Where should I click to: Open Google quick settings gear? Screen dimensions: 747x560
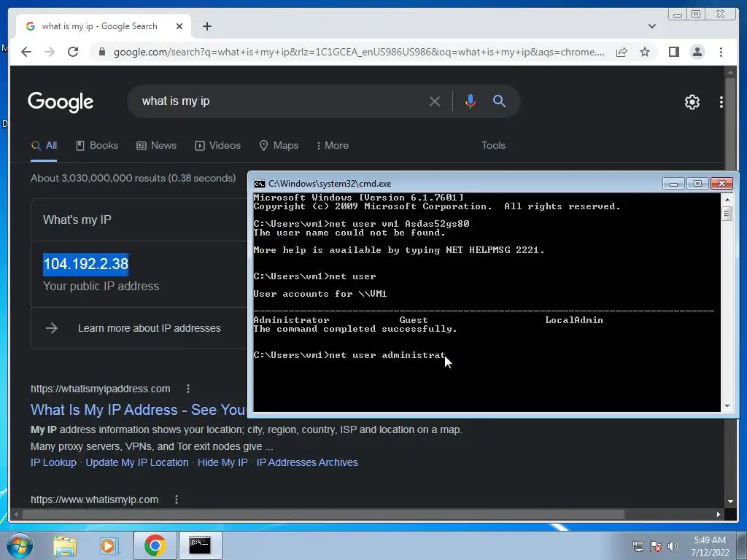(x=692, y=101)
